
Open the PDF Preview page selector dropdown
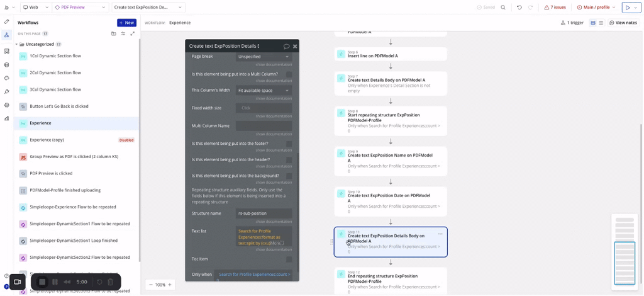pos(80,8)
